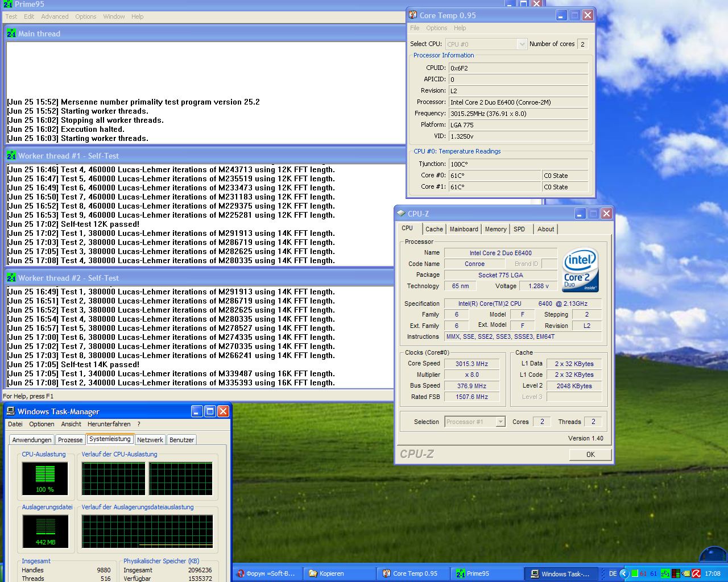
Task: Minimize the Windows Task-Manager window
Action: [197, 411]
